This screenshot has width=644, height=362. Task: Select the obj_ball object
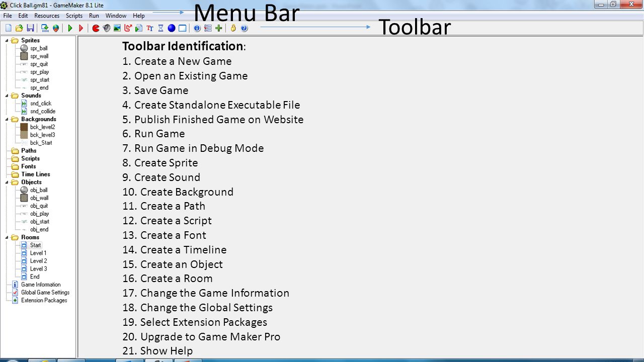[x=39, y=190]
